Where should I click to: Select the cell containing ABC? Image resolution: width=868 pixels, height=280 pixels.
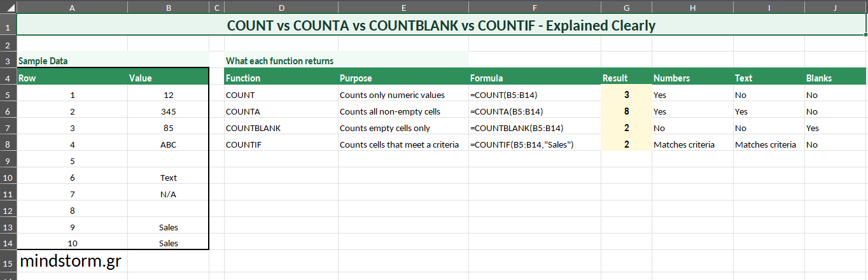168,144
